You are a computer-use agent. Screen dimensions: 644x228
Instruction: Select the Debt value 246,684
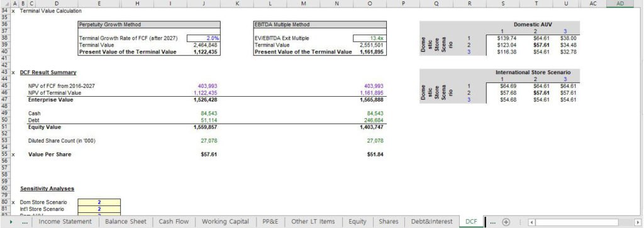pyautogui.click(x=370, y=120)
